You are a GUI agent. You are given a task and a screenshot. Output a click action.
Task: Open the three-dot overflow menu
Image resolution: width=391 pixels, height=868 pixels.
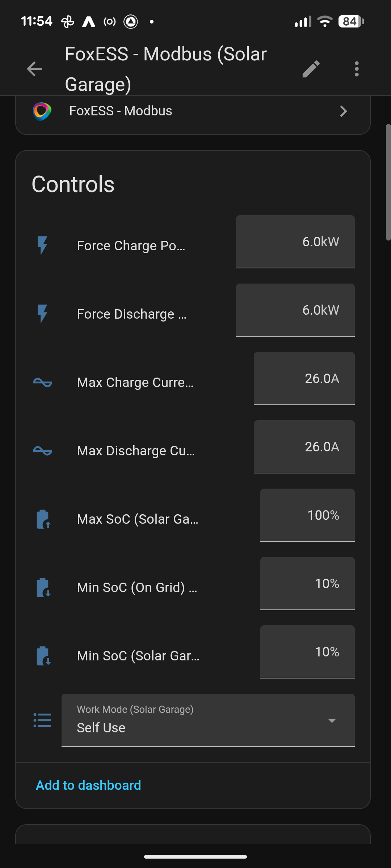click(357, 69)
